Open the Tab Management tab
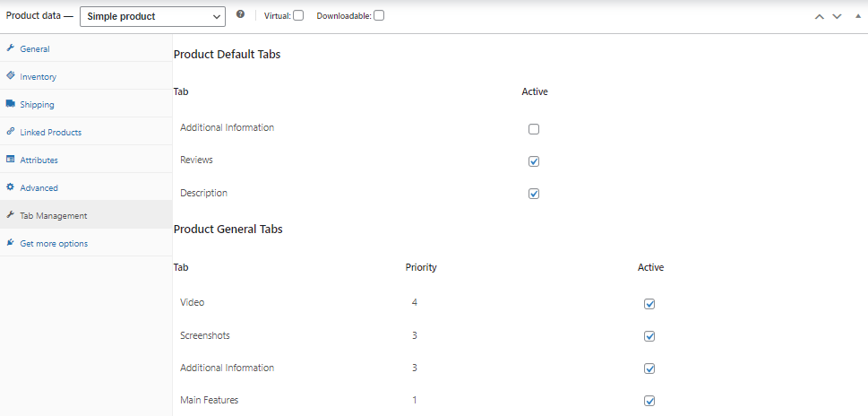The image size is (868, 416). (54, 215)
